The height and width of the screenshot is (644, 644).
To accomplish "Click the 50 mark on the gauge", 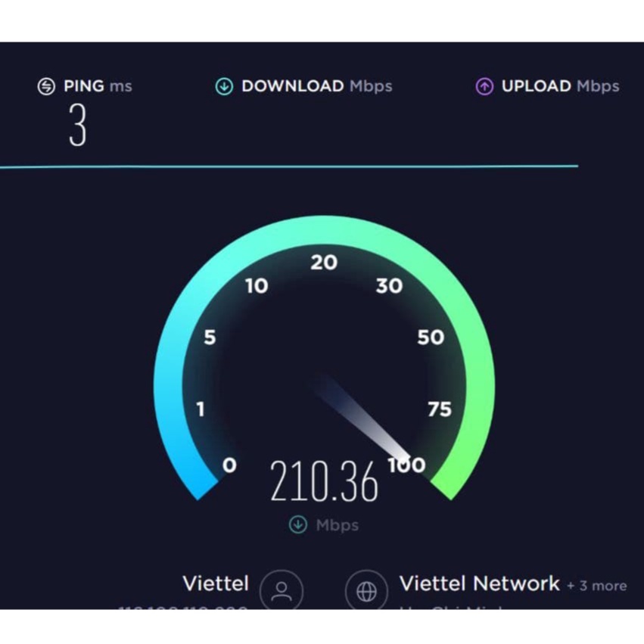I will pyautogui.click(x=431, y=338).
